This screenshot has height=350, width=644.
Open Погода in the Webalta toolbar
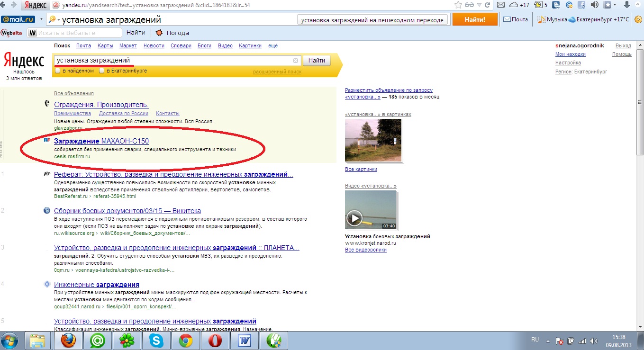(x=172, y=33)
